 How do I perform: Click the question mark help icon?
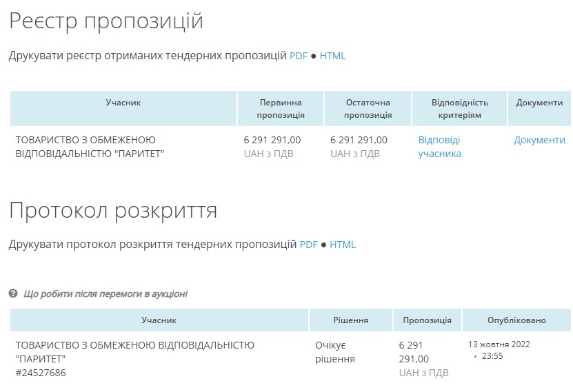click(x=13, y=293)
